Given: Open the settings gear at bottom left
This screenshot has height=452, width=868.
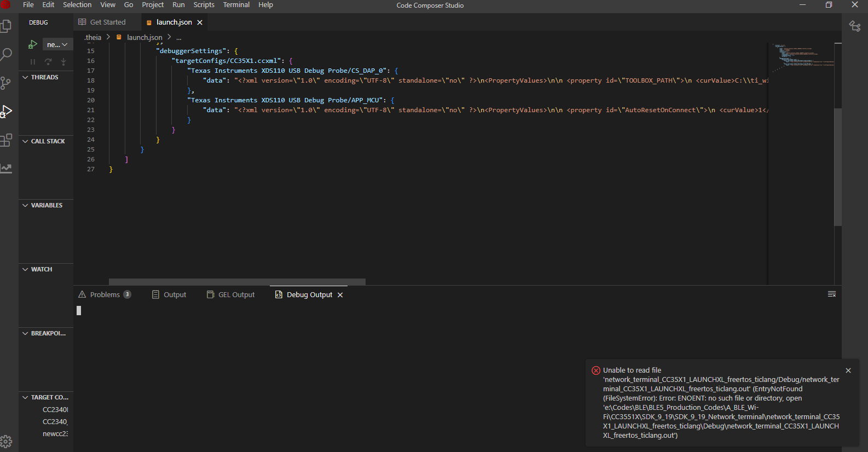Looking at the screenshot, I should coord(6,441).
